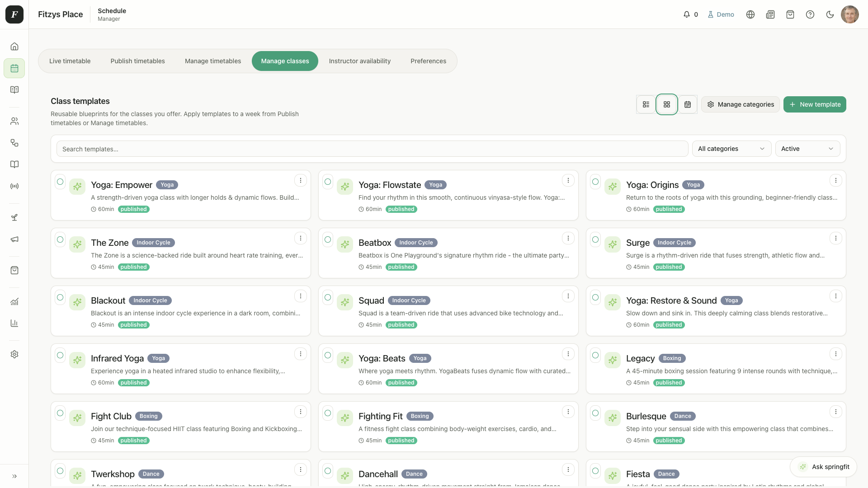Click the Fitzys Place logo icon
868x488 pixels.
click(14, 14)
